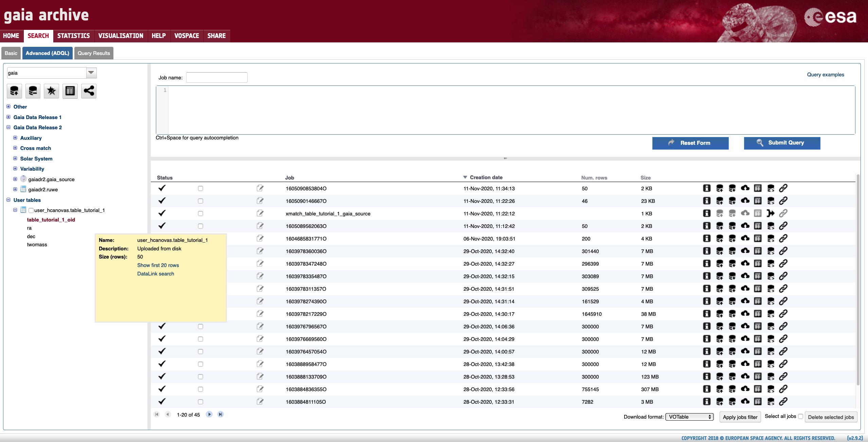Click the DataLink search link
This screenshot has height=442, width=868.
[156, 274]
